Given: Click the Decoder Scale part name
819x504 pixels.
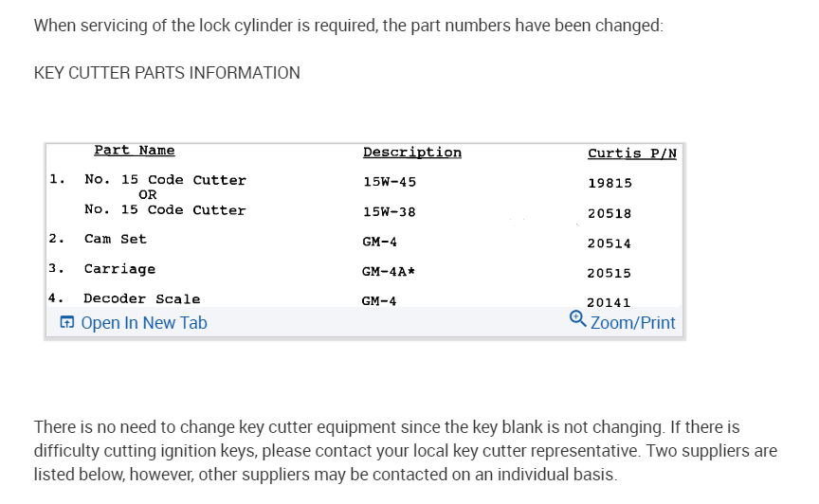Looking at the screenshot, I should 141,298.
